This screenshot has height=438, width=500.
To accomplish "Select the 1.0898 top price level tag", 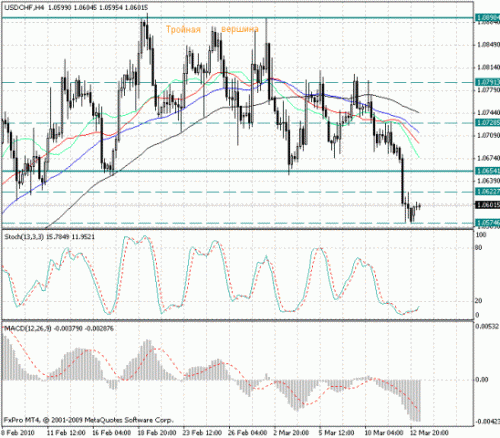I will pos(487,17).
